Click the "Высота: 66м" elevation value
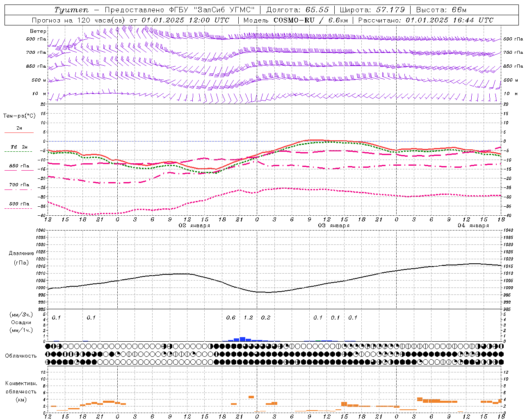Viewport: 525px width, 420px height. tap(441, 10)
